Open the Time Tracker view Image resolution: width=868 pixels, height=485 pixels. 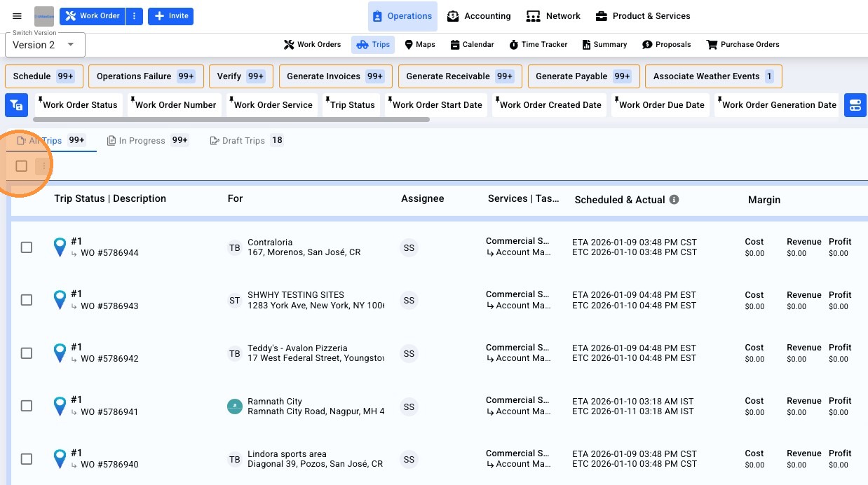(x=538, y=44)
